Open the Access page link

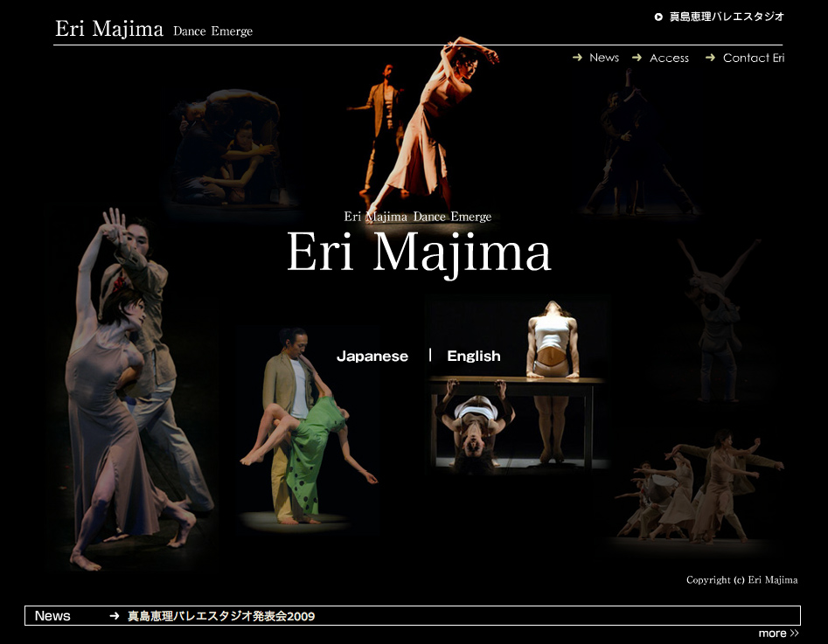[x=669, y=58]
